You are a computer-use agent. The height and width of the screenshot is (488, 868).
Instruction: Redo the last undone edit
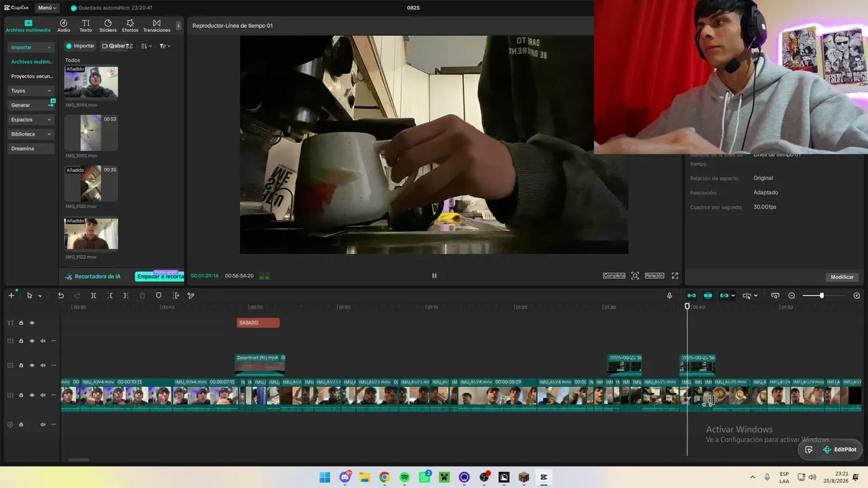coord(77,296)
